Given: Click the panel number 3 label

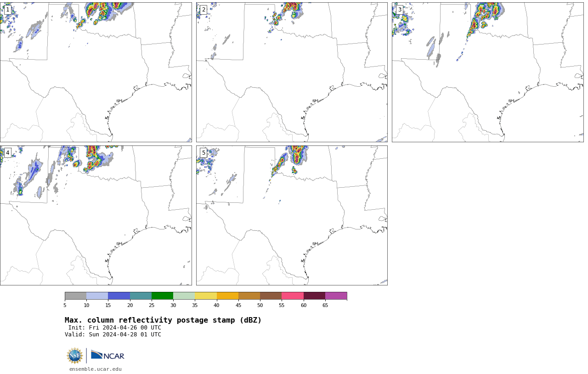Looking at the screenshot, I should (x=399, y=10).
